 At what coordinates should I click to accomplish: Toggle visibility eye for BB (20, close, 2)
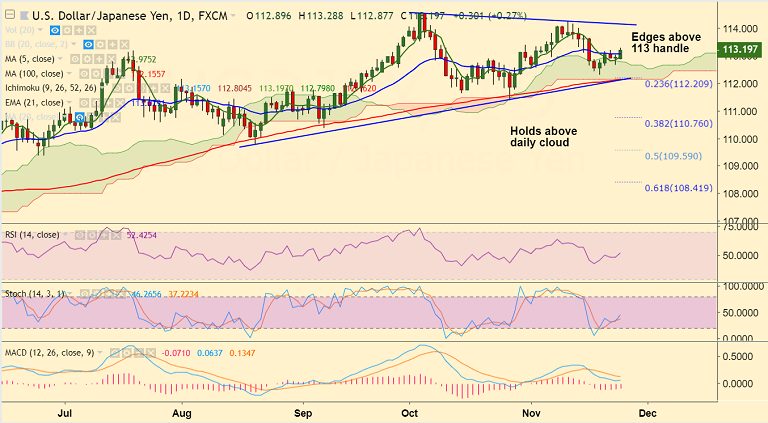88,45
